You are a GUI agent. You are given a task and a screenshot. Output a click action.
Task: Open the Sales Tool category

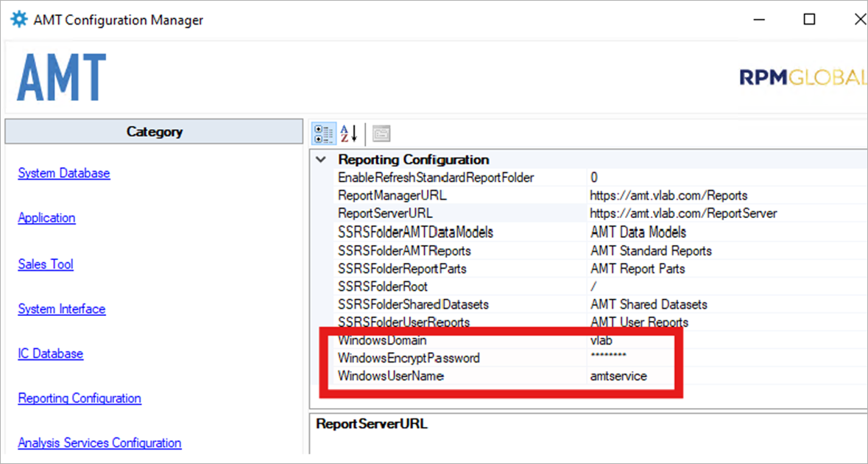[x=46, y=264]
